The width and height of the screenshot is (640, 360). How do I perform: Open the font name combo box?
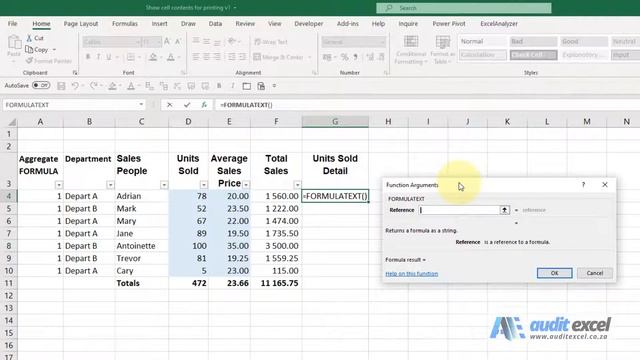coord(111,42)
